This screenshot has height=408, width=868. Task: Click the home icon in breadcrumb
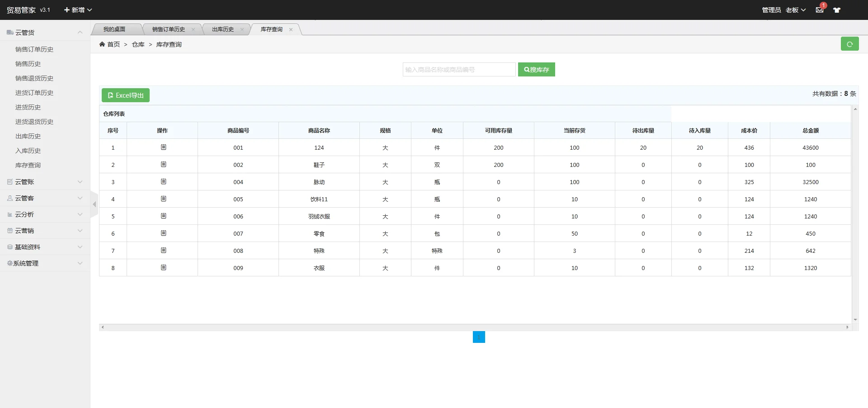click(102, 44)
